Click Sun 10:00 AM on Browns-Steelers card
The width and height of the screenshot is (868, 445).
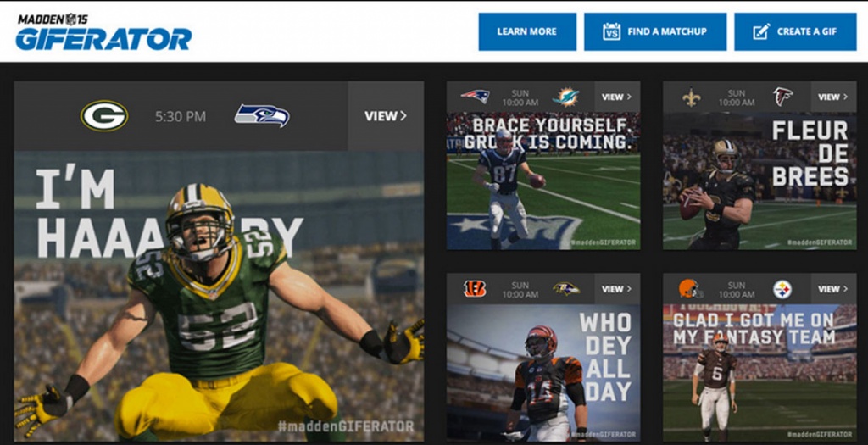coord(737,290)
